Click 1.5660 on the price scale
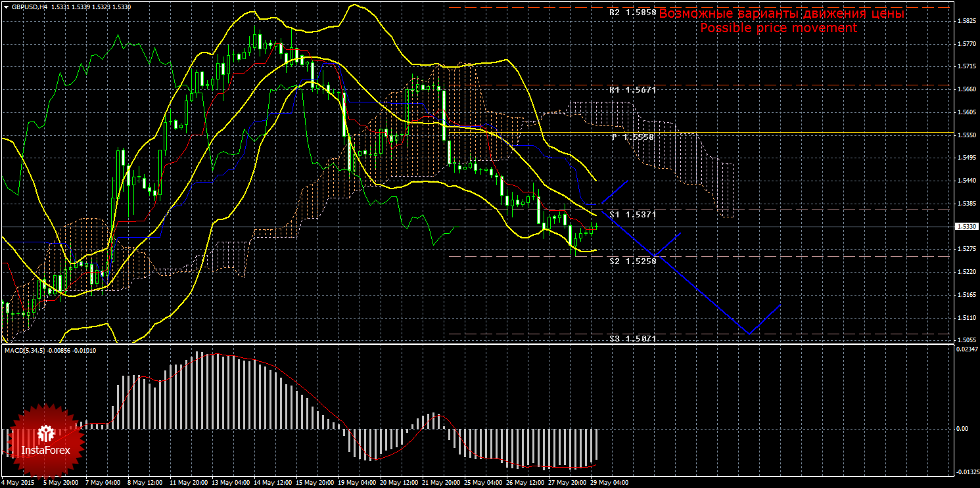The height and width of the screenshot is (488, 980). coord(966,89)
